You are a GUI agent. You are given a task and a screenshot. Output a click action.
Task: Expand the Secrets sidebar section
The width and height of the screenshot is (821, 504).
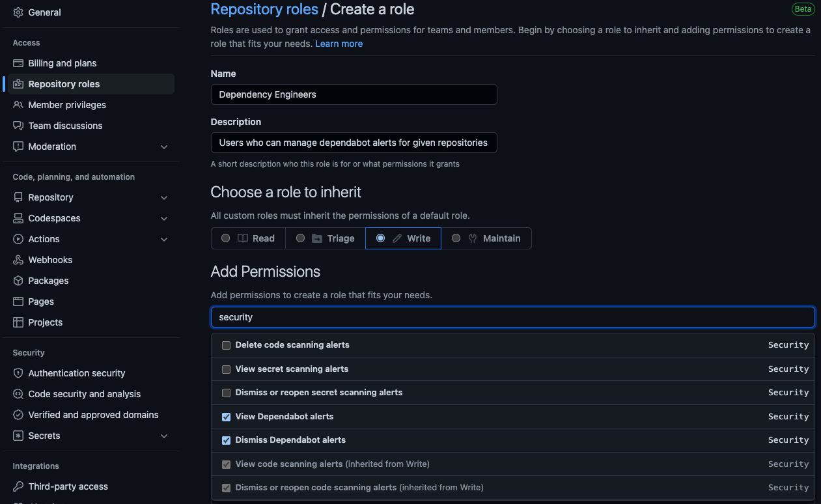click(x=164, y=436)
